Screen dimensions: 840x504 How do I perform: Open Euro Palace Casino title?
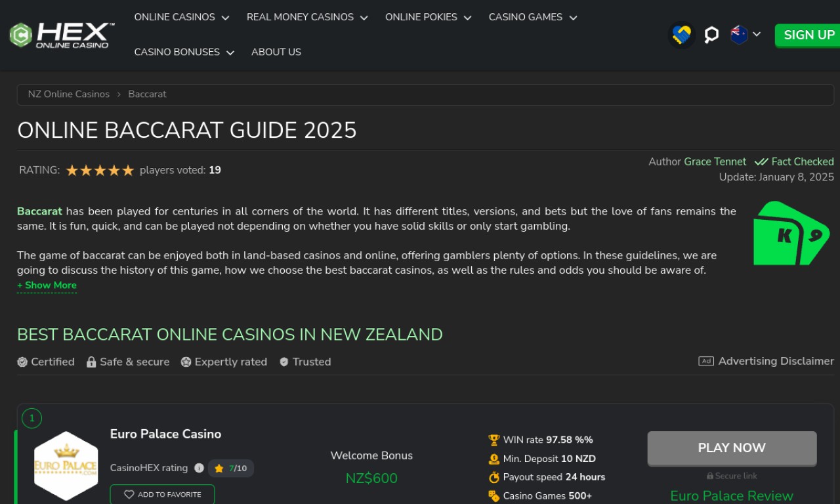tap(165, 434)
